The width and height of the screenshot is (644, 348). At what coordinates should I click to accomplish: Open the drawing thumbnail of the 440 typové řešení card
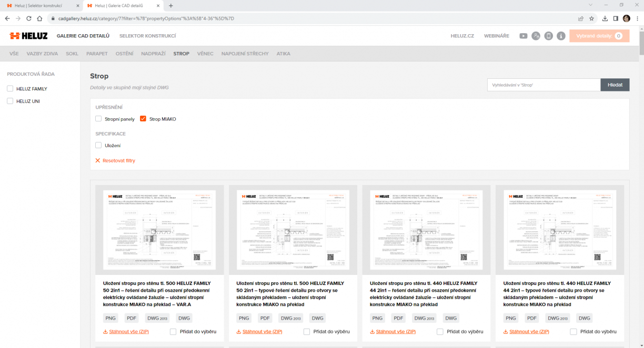(560, 230)
